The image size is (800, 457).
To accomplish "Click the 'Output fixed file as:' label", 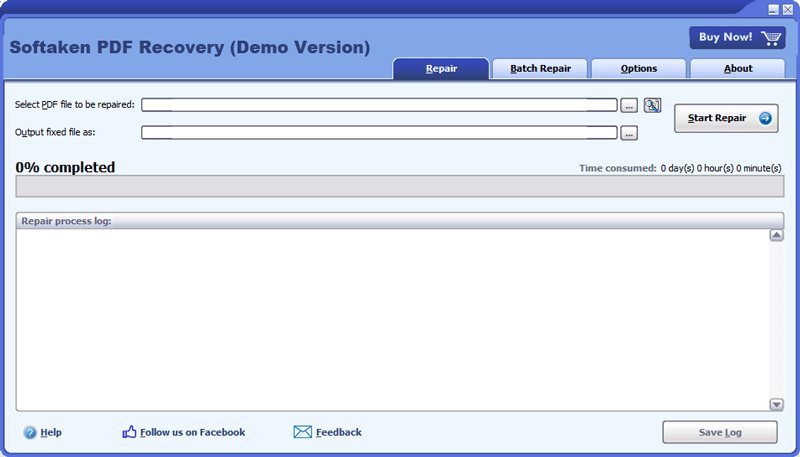I will pos(55,132).
